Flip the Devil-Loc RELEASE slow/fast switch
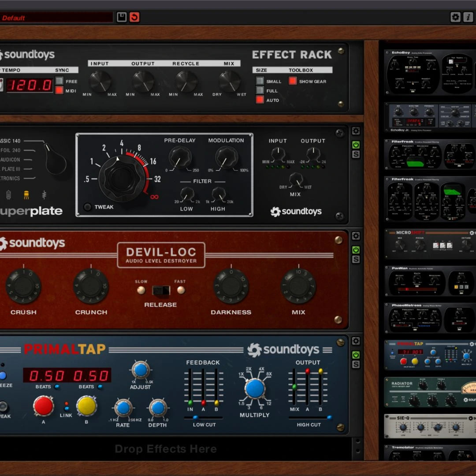 pyautogui.click(x=161, y=290)
